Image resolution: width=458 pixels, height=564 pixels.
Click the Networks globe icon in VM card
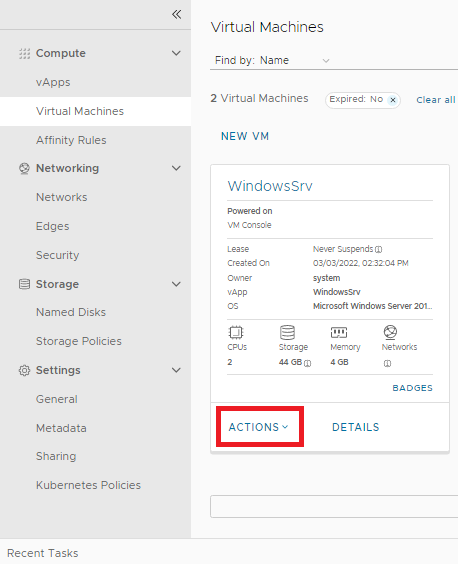pos(390,332)
